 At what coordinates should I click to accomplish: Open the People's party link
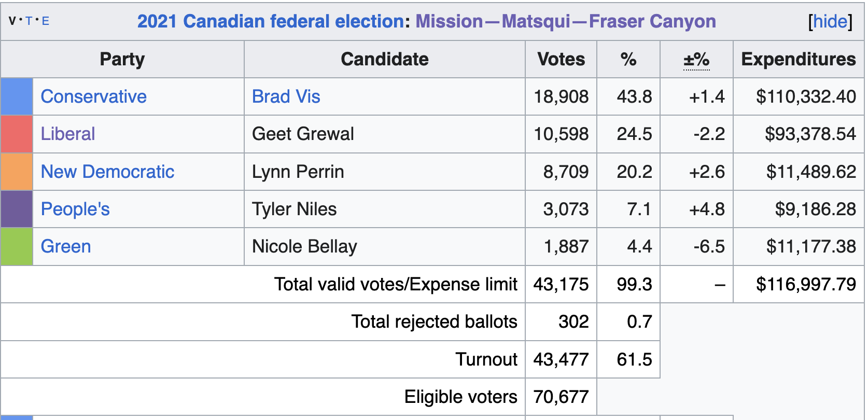[75, 209]
